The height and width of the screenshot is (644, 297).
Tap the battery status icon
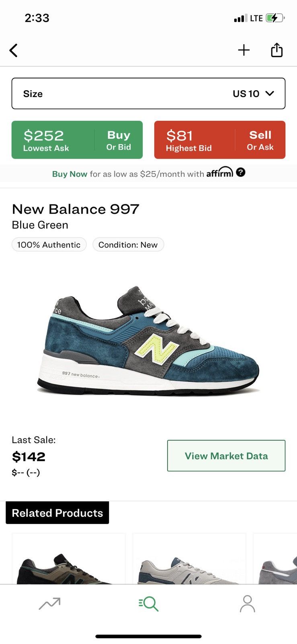pos(274,18)
